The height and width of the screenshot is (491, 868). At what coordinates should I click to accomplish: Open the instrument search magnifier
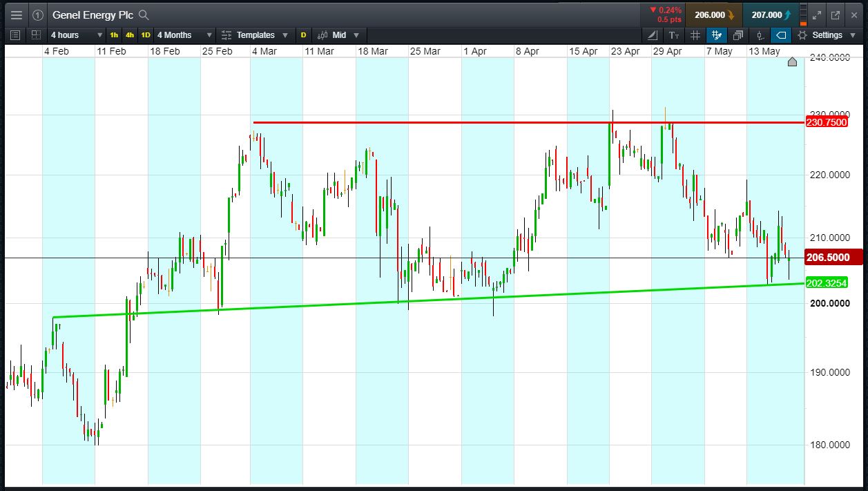[144, 15]
